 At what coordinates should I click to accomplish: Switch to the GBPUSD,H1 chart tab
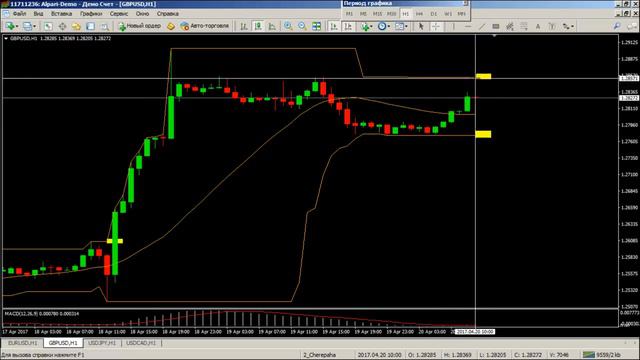63,343
